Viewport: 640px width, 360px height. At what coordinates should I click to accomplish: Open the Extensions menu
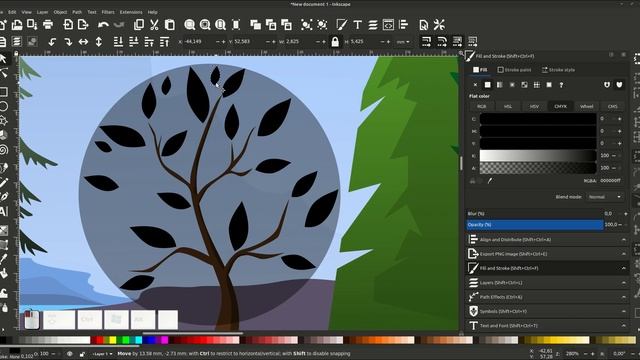tap(131, 12)
